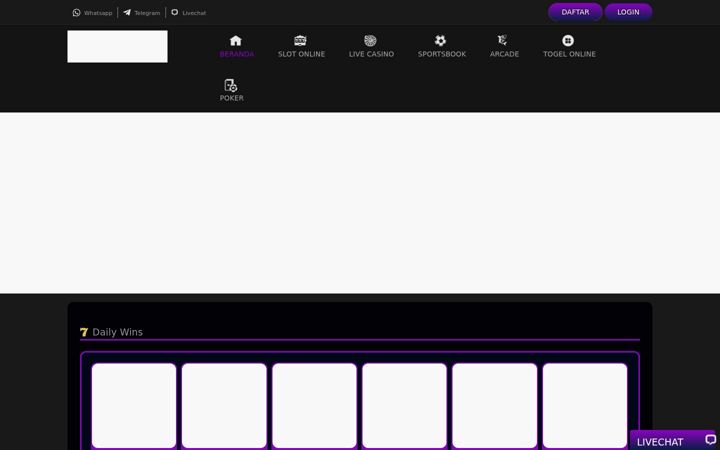Click the Poker cards icon
Viewport: 720px width, 450px height.
tap(231, 85)
